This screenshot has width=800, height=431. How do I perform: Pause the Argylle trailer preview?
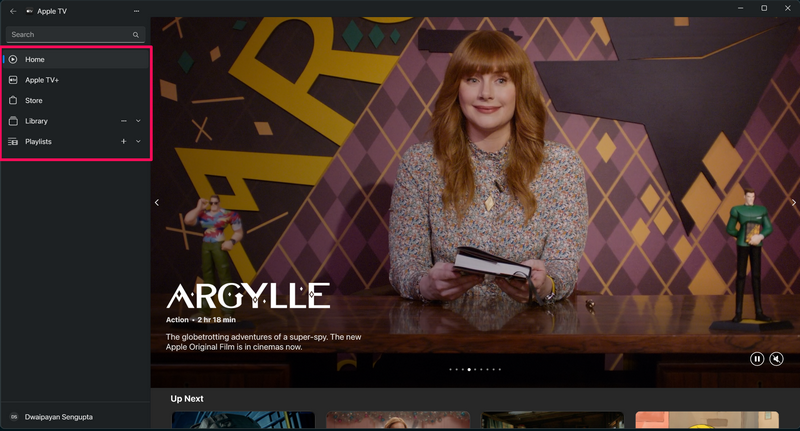point(757,359)
